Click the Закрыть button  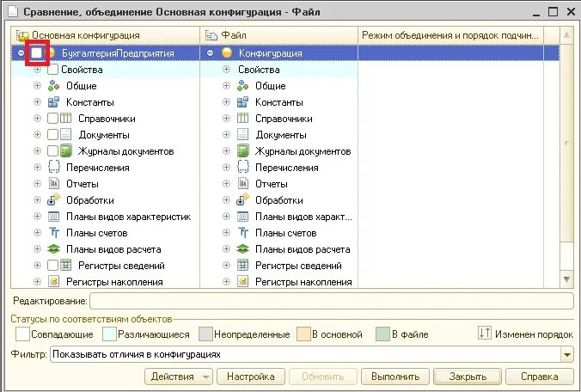(x=468, y=377)
